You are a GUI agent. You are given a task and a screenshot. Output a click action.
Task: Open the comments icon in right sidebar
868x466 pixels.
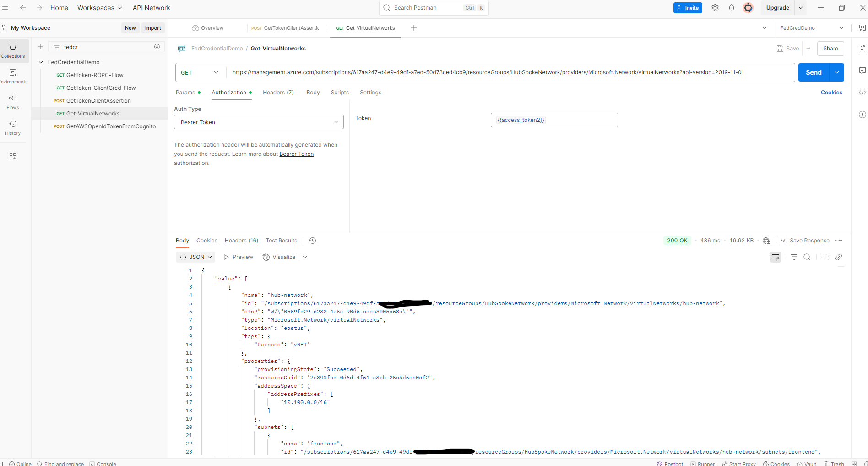863,71
